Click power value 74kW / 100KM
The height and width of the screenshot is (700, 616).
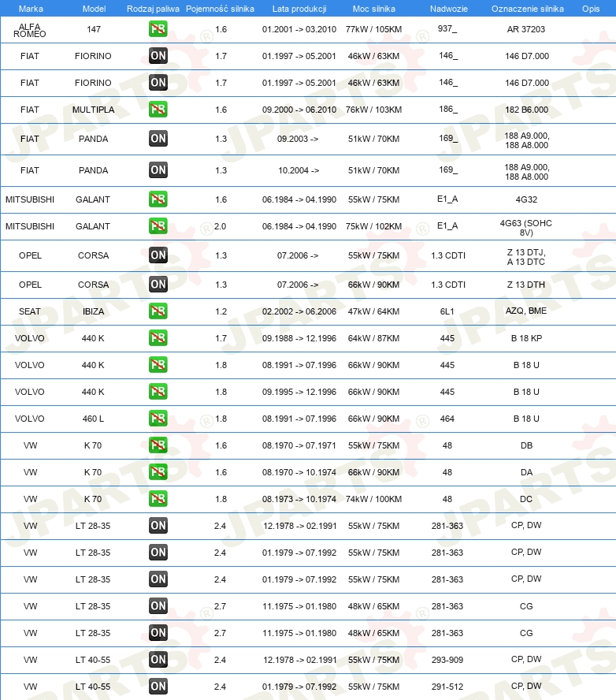[x=374, y=499]
